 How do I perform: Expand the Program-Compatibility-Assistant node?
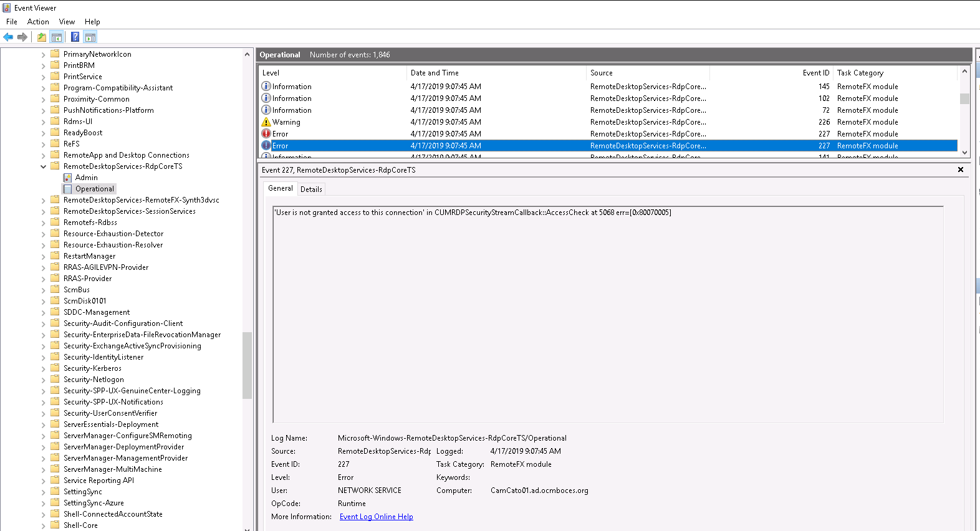[43, 88]
